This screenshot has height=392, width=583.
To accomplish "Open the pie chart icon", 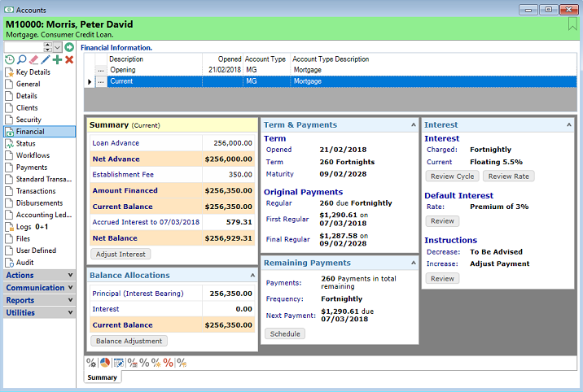I will tap(105, 362).
